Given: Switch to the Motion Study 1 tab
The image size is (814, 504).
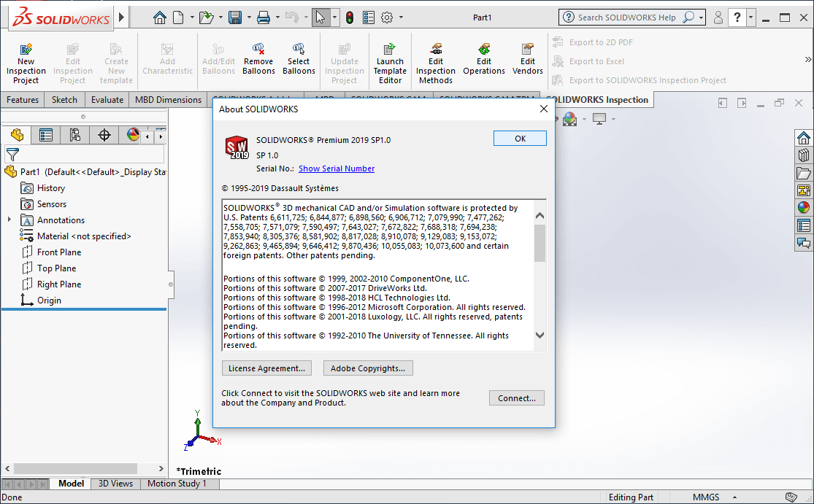Looking at the screenshot, I should (x=177, y=484).
